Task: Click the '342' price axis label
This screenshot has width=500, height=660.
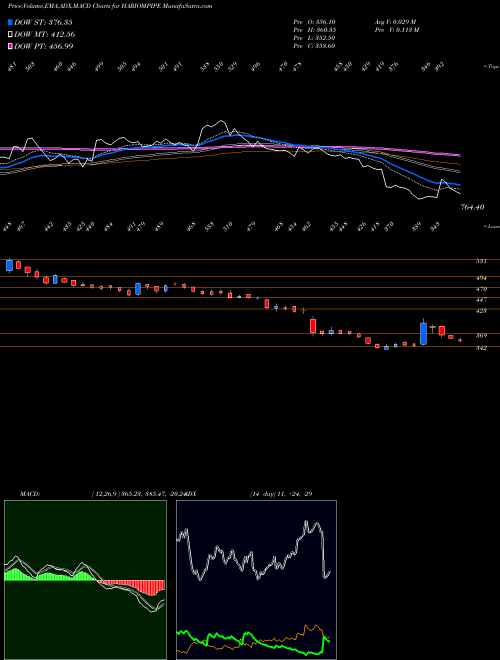Action: point(481,348)
